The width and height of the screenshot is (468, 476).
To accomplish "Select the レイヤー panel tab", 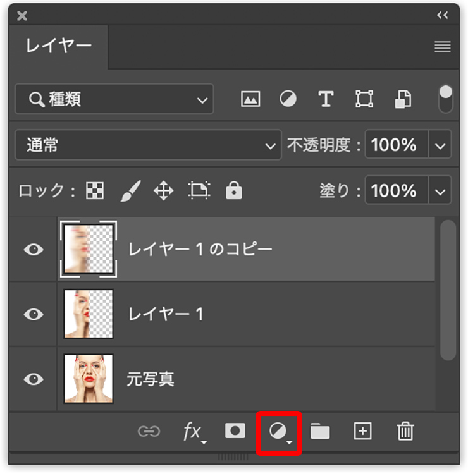I will (x=58, y=46).
